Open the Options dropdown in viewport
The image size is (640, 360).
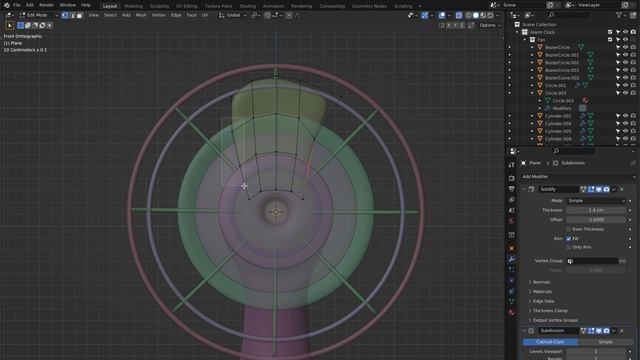click(490, 25)
